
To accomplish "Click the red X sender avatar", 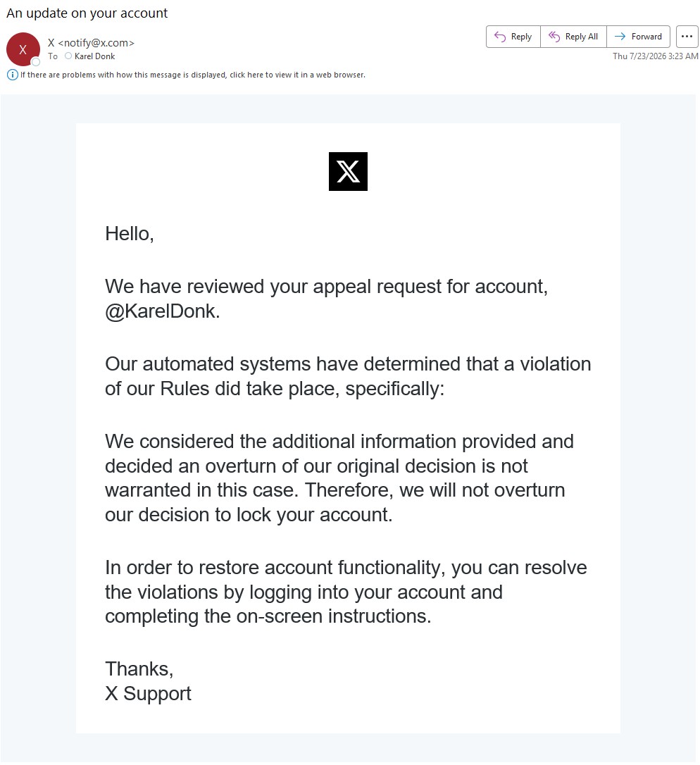I will [23, 49].
